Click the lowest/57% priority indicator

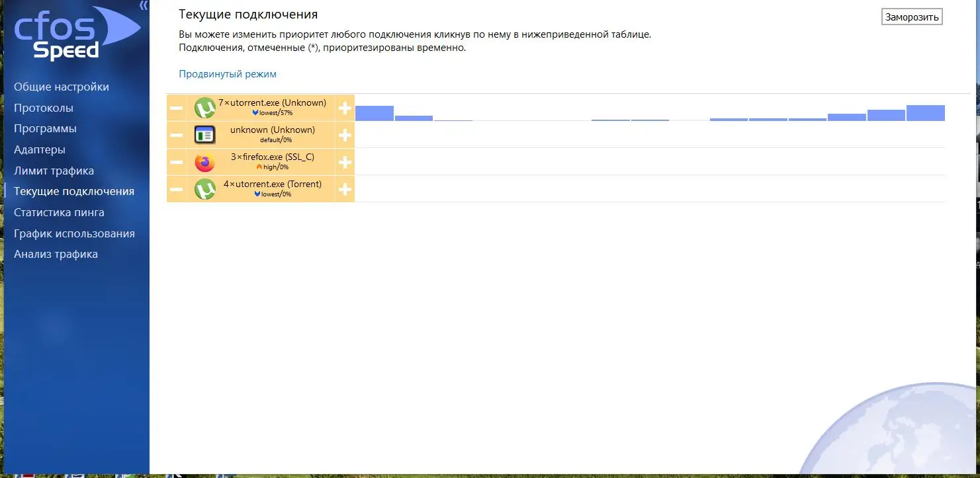(x=273, y=113)
